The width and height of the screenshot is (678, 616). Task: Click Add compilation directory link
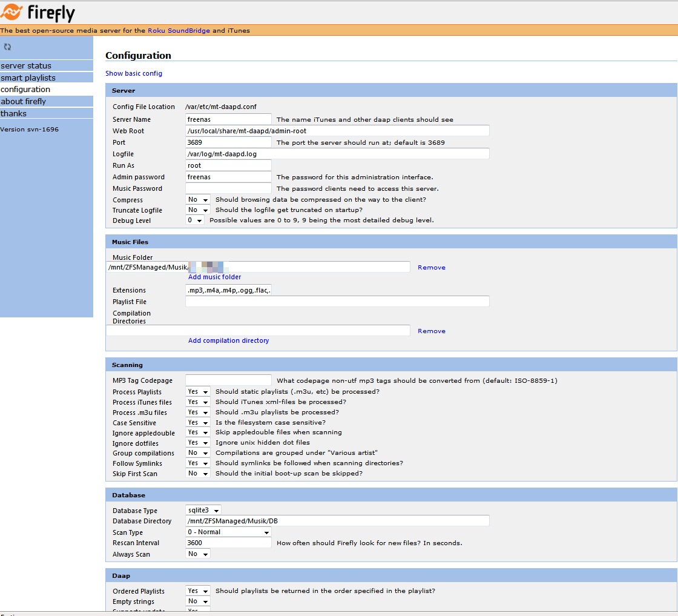228,340
